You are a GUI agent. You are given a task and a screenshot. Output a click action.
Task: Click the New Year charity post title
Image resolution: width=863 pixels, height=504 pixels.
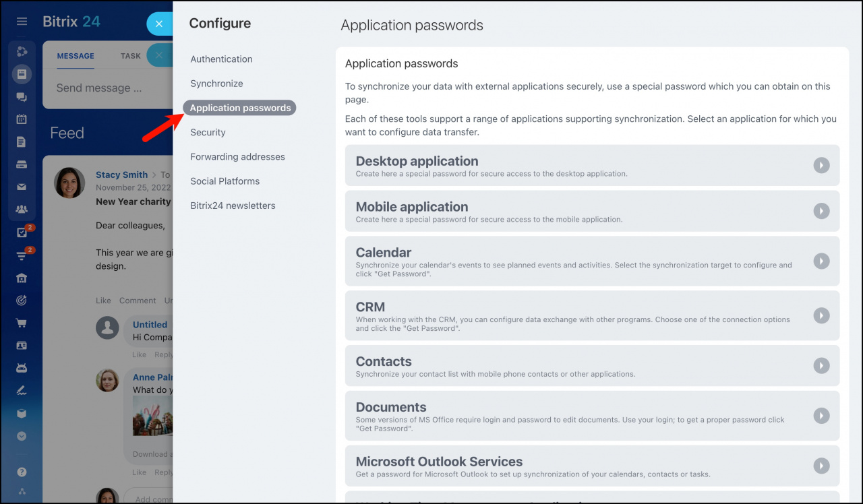point(133,201)
